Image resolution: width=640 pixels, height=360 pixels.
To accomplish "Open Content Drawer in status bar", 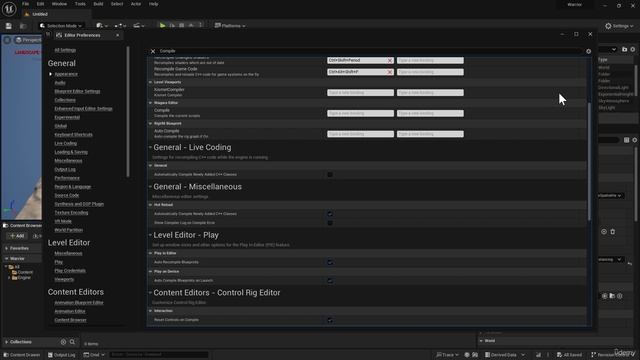I will click(x=22, y=355).
